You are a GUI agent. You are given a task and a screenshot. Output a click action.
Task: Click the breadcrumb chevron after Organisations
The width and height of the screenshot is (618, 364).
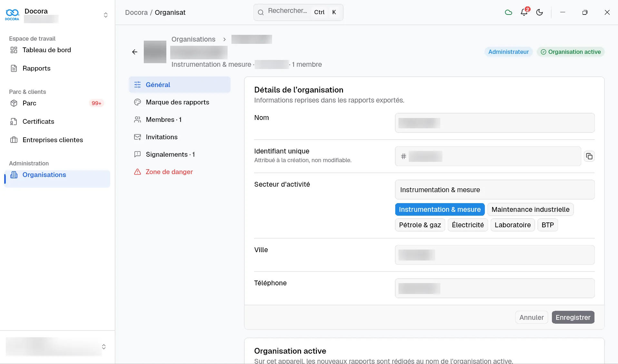click(x=224, y=39)
